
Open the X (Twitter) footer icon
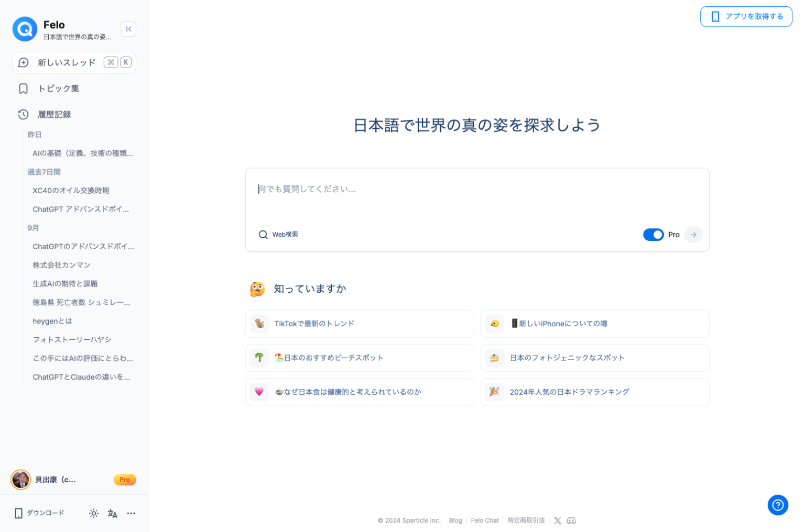click(558, 520)
